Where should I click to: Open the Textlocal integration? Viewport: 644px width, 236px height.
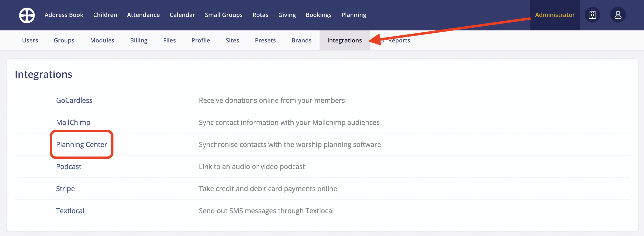click(x=70, y=210)
